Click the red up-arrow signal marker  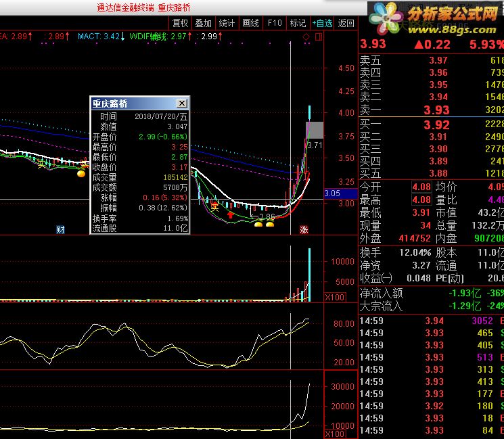pyautogui.click(x=231, y=214)
